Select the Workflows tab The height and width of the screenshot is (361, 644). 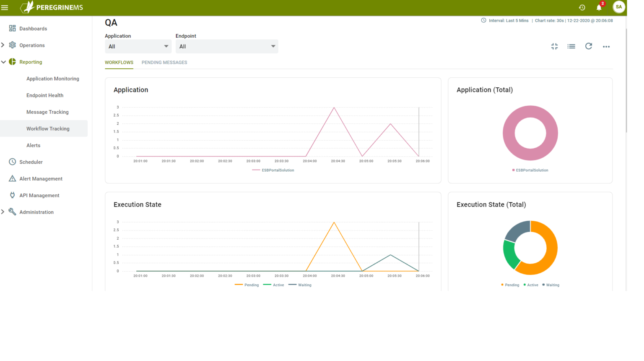(x=119, y=62)
